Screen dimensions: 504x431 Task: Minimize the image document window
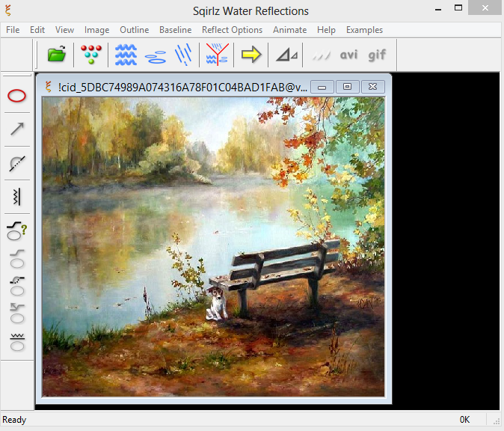point(322,87)
